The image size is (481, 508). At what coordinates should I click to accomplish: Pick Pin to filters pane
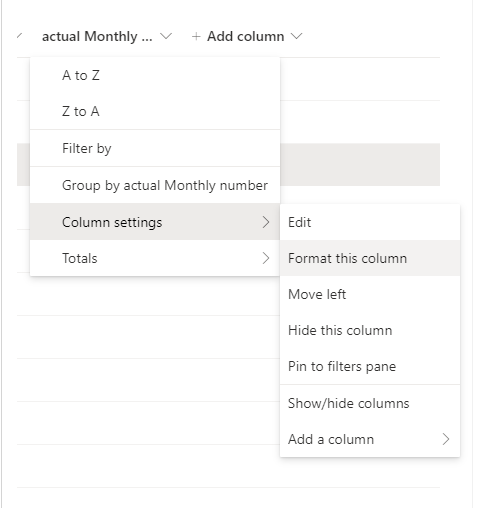(x=370, y=366)
